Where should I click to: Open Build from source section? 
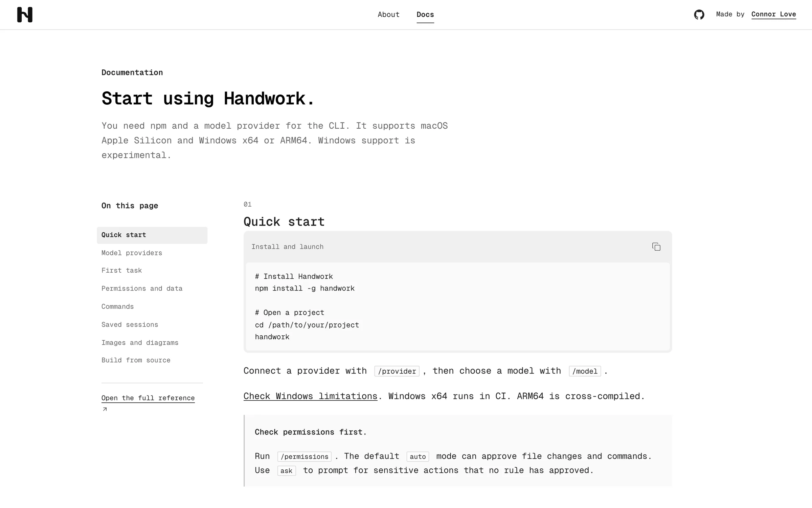coord(136,360)
